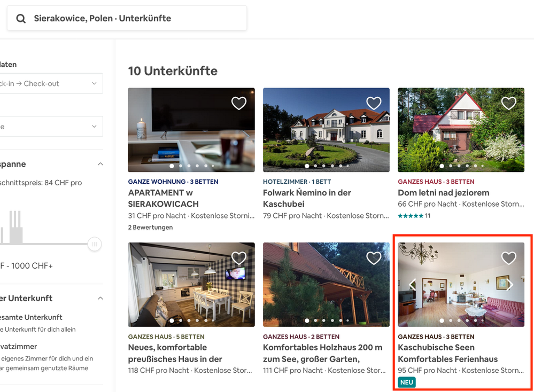
Task: Save APARTAMENT w SIERAKOWICACH with heart icon
Action: pos(238,103)
